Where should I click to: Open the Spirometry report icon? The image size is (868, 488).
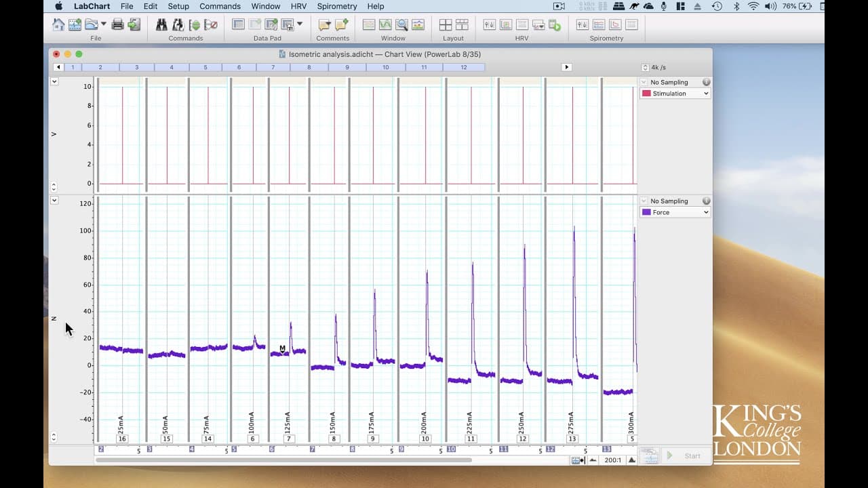click(631, 25)
